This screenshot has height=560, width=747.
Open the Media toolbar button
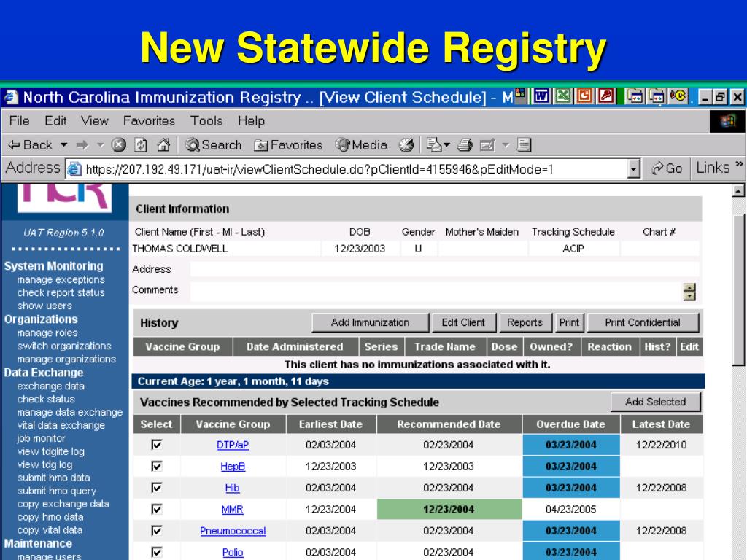click(361, 145)
